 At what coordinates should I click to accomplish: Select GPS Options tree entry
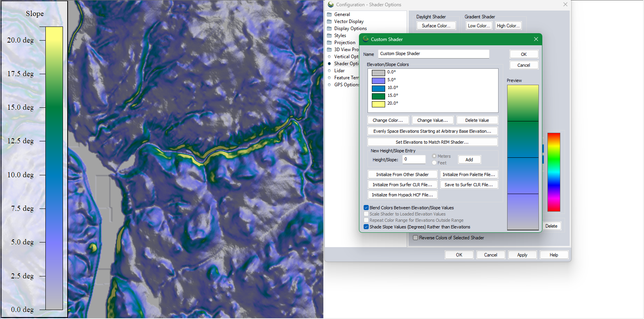(346, 85)
